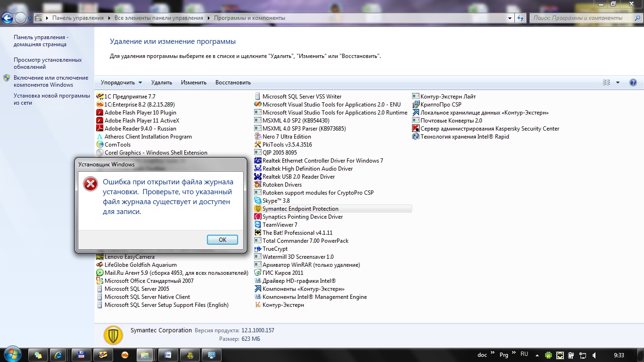Click the КриптоПро CSP icon
644x362 pixels.
[x=416, y=105]
